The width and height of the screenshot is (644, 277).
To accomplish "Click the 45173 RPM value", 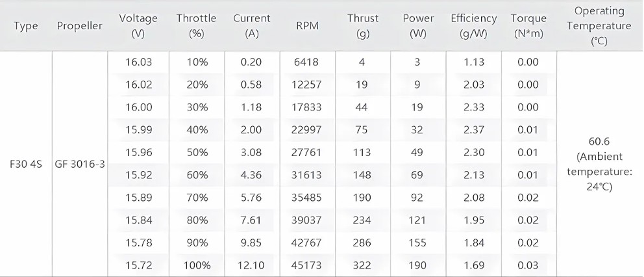I will click(x=307, y=265).
